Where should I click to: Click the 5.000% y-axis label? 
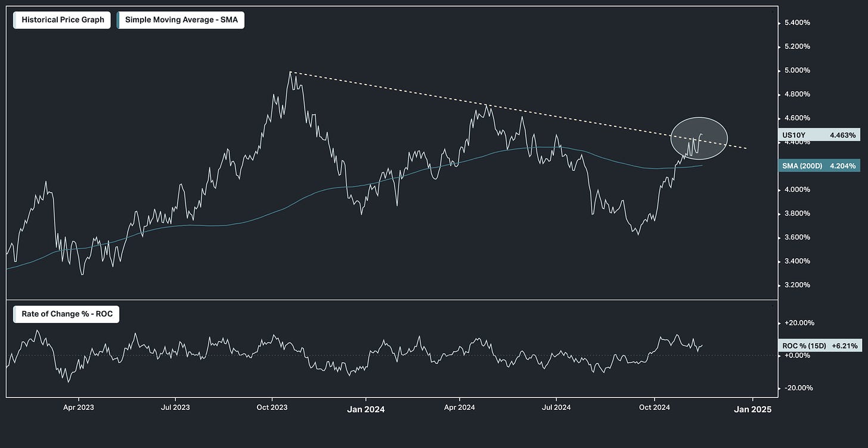[797, 70]
